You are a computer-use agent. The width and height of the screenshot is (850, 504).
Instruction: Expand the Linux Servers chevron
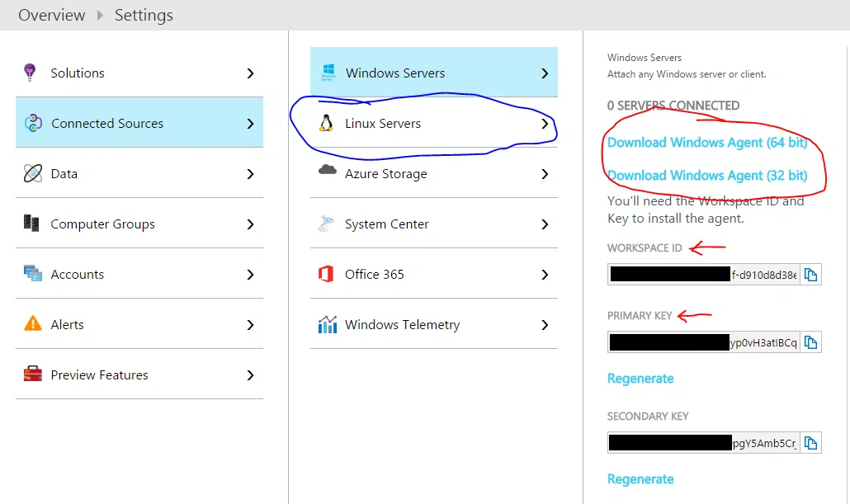pyautogui.click(x=545, y=124)
